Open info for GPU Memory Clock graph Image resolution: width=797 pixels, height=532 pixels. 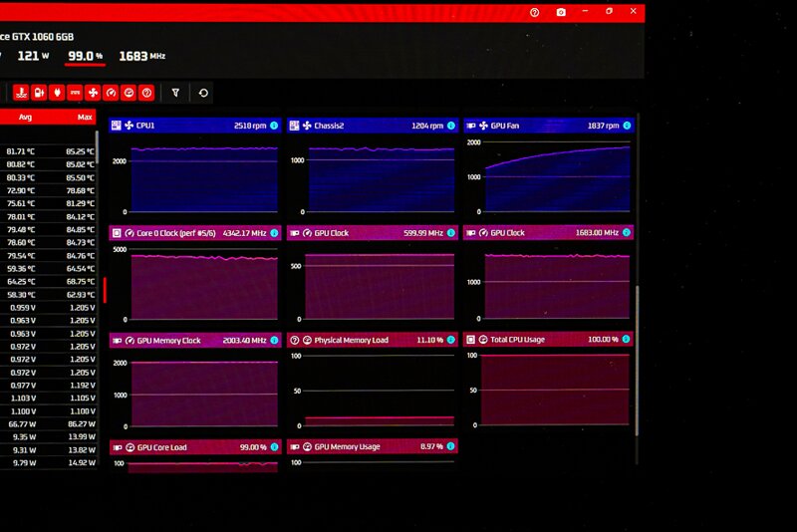(x=274, y=341)
